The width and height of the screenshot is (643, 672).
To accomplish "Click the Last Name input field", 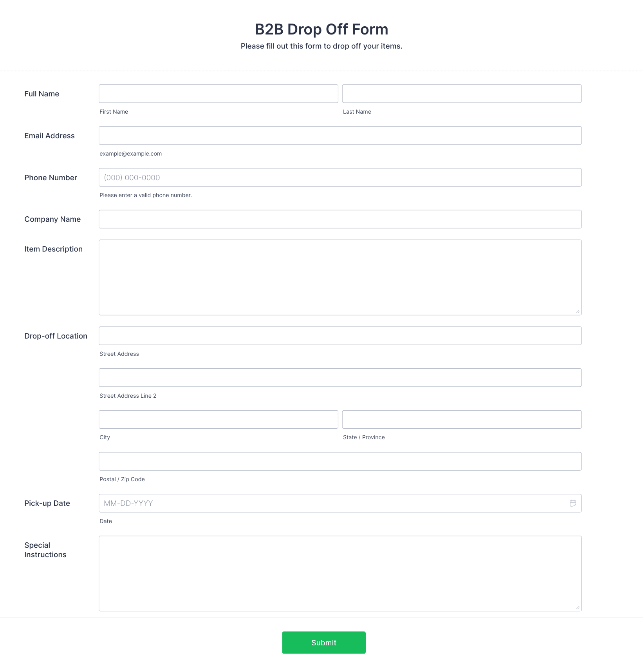I will pos(462,94).
